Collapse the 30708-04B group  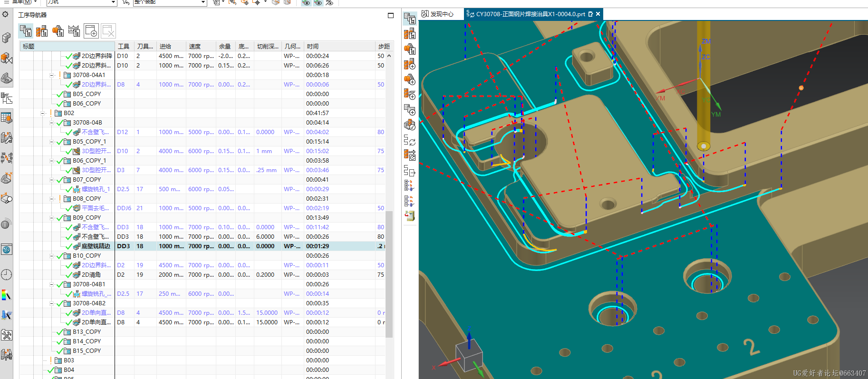pyautogui.click(x=52, y=123)
